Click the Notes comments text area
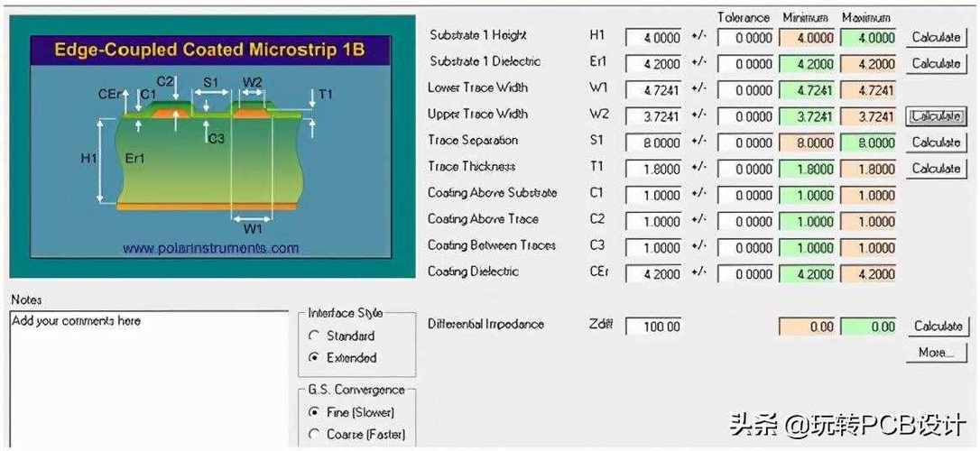 [150, 379]
